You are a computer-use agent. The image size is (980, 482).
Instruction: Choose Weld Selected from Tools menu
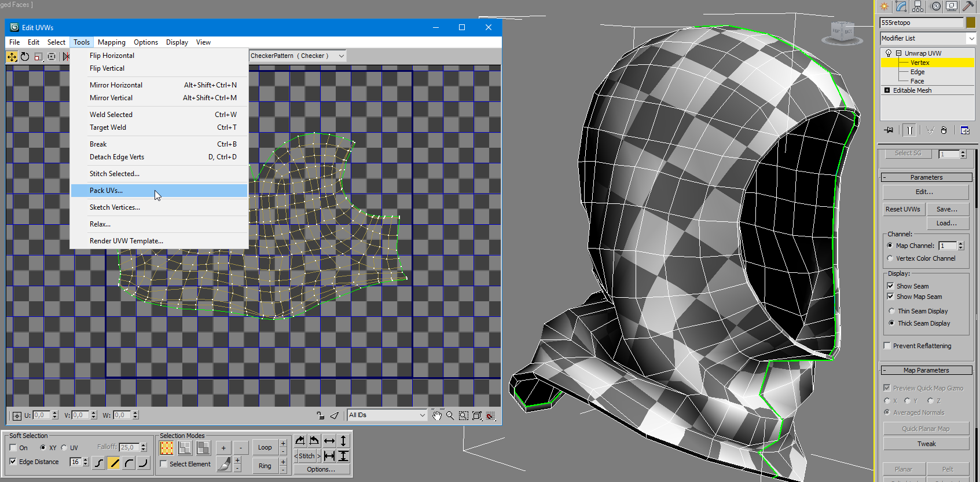(x=159, y=115)
